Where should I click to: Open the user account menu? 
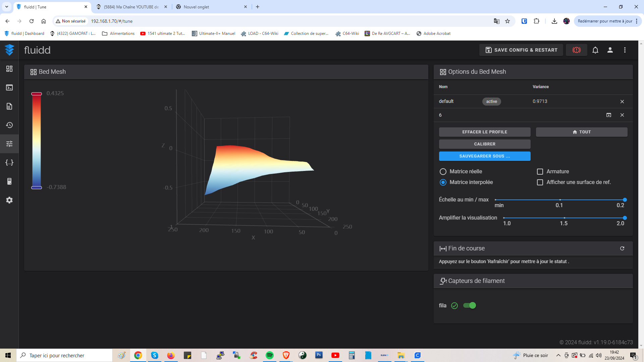click(x=610, y=50)
